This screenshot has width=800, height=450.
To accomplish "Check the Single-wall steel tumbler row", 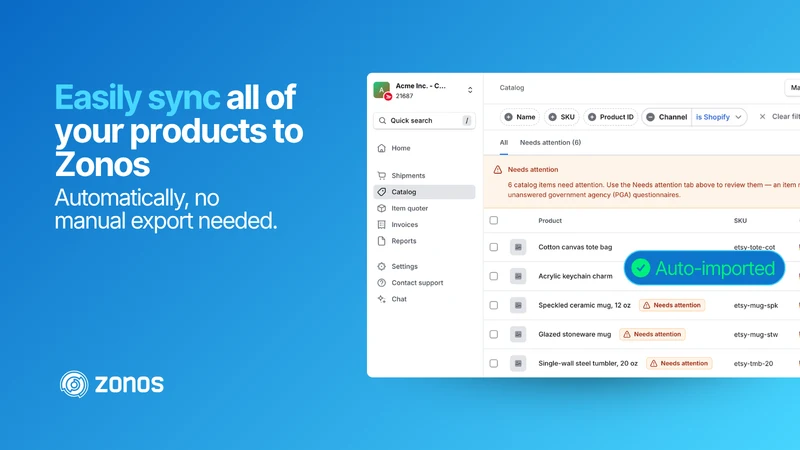I will tap(493, 363).
